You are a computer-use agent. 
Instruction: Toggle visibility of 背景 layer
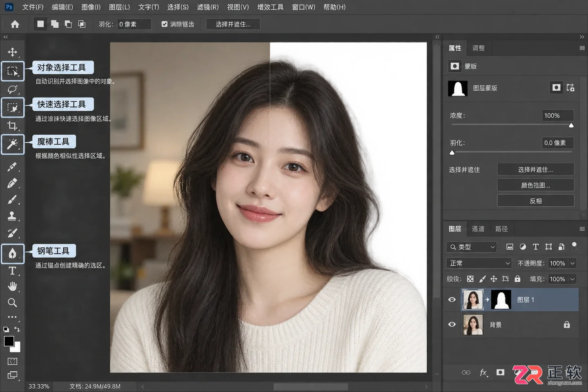pos(452,325)
